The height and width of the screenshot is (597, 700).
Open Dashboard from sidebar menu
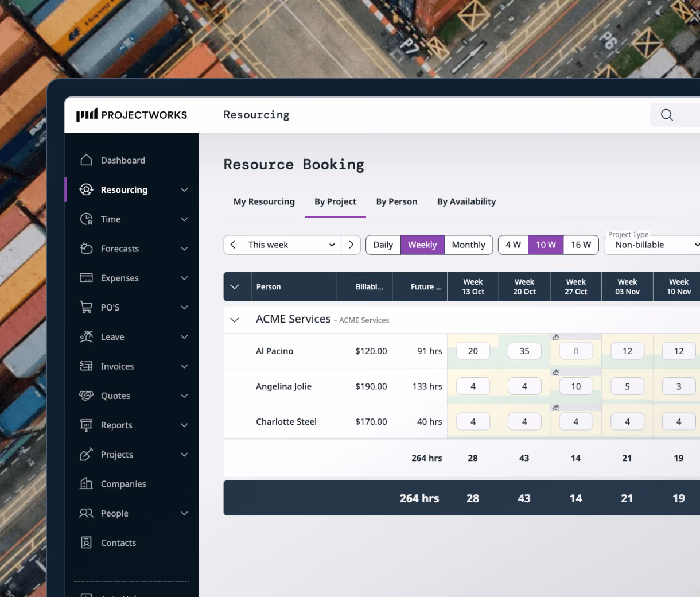[x=123, y=160]
